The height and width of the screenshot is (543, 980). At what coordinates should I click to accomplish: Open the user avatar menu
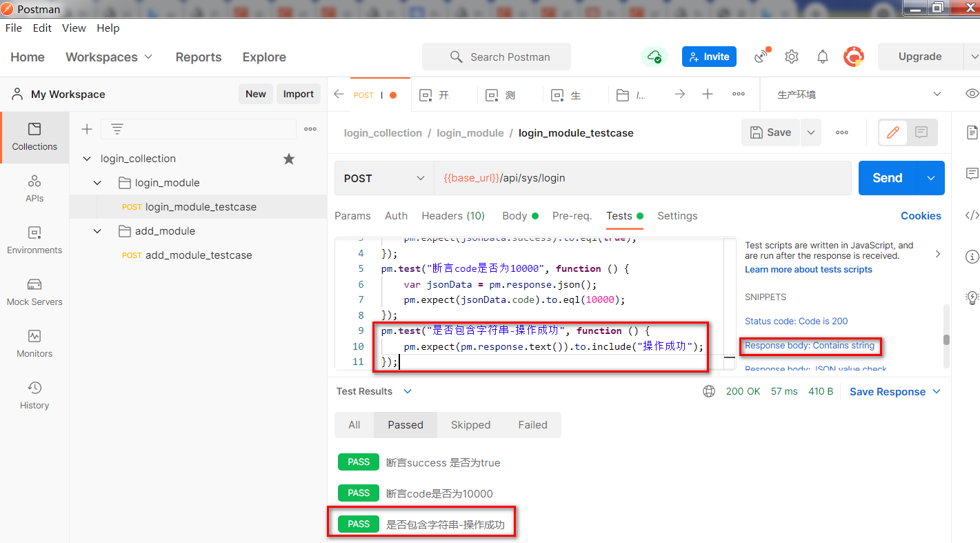854,57
